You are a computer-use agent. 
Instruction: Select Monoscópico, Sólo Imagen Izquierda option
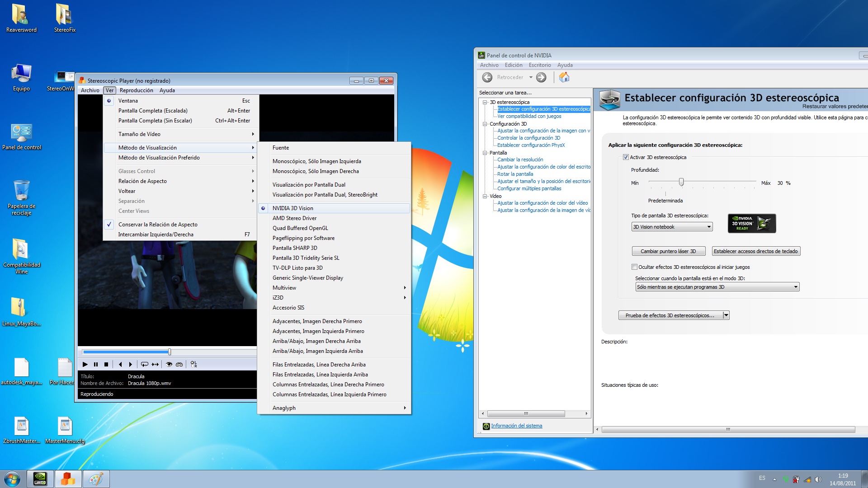[334, 161]
